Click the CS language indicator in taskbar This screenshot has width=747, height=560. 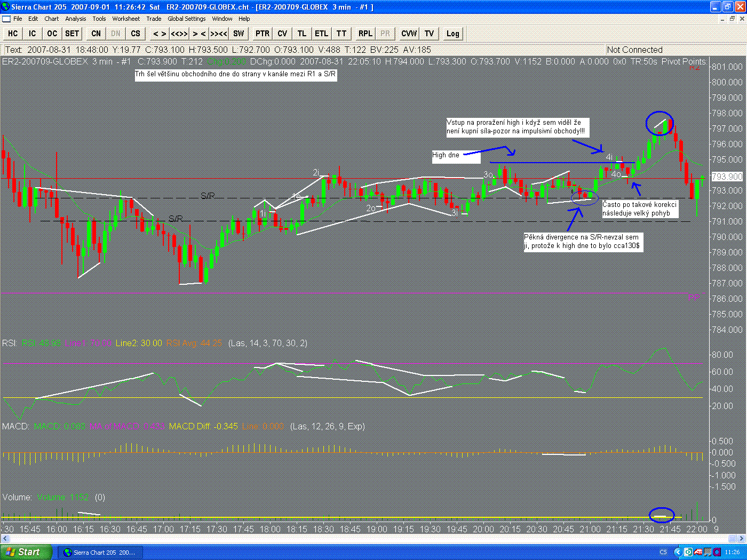click(663, 552)
